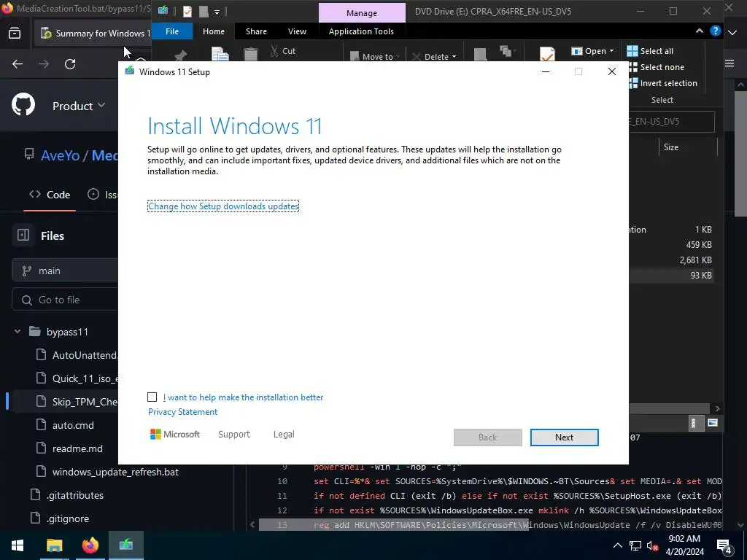
Task: Open the File menu in Explorer
Action: click(172, 31)
